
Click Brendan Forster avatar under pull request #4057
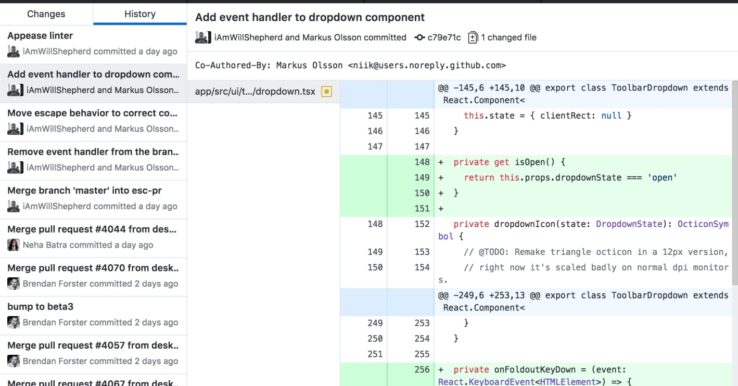pos(13,361)
